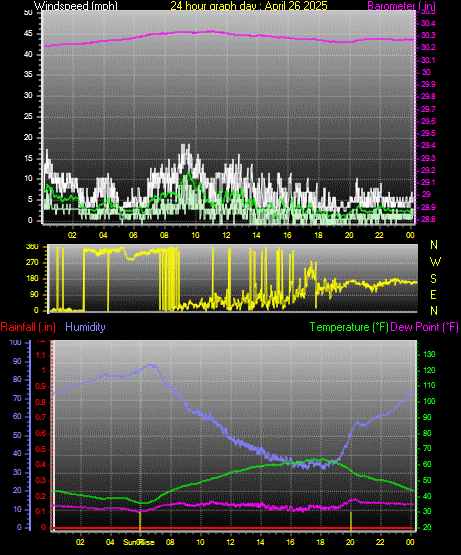Click the S compass label beside the wind direction chart
461x555 pixels.
pyautogui.click(x=433, y=279)
